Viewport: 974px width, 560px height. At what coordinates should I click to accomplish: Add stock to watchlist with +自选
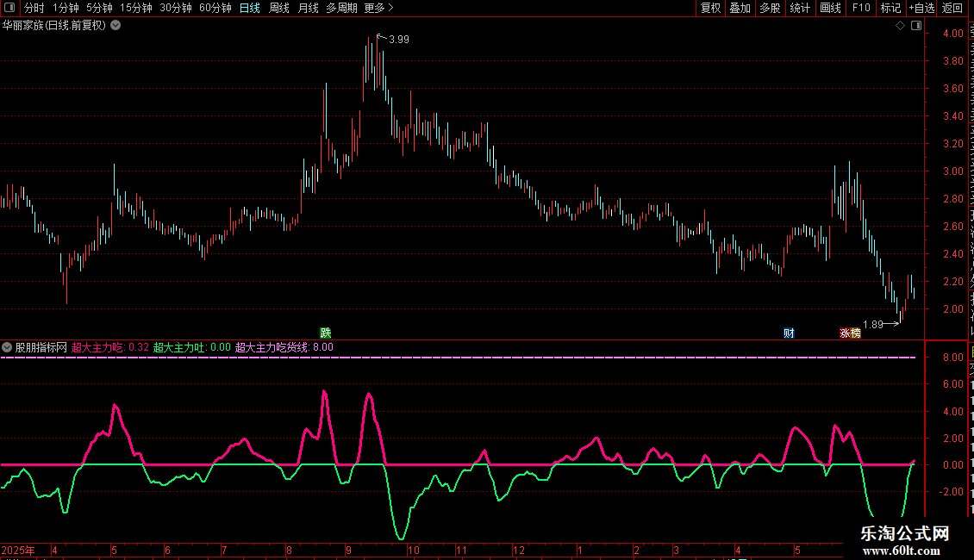tap(921, 8)
